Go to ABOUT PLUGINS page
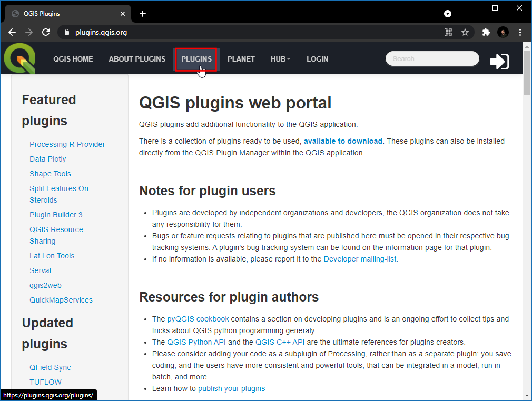 [137, 59]
